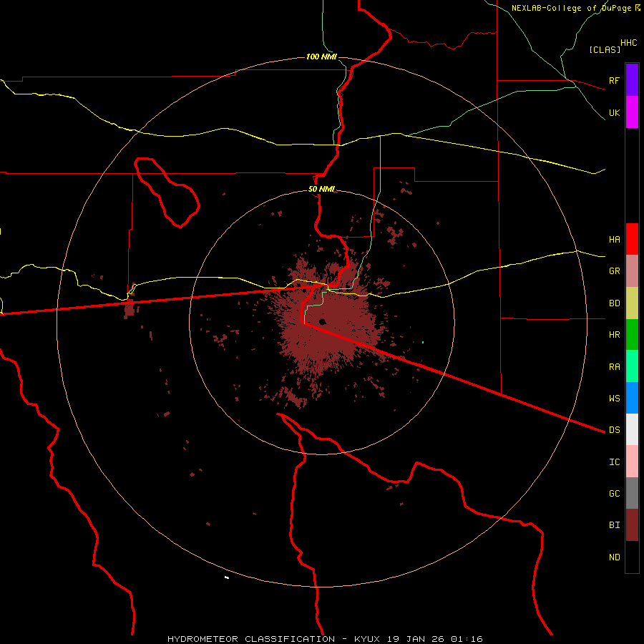Image resolution: width=644 pixels, height=644 pixels.
Task: Pick the brown BI legend swatch
Action: [632, 525]
